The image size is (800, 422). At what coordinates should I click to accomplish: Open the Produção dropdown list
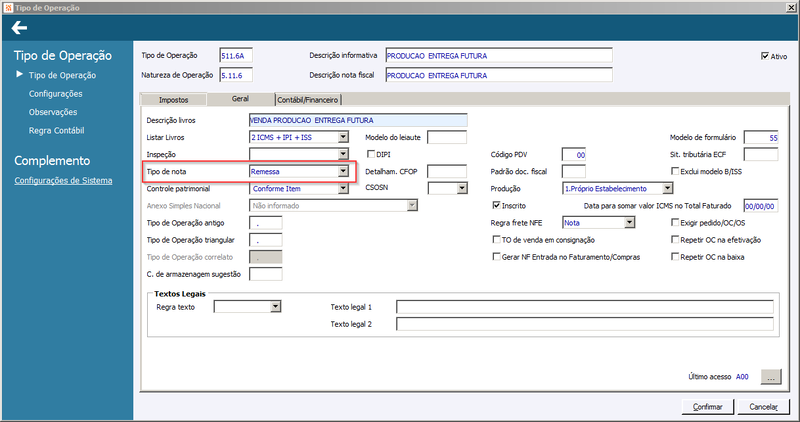[667, 188]
